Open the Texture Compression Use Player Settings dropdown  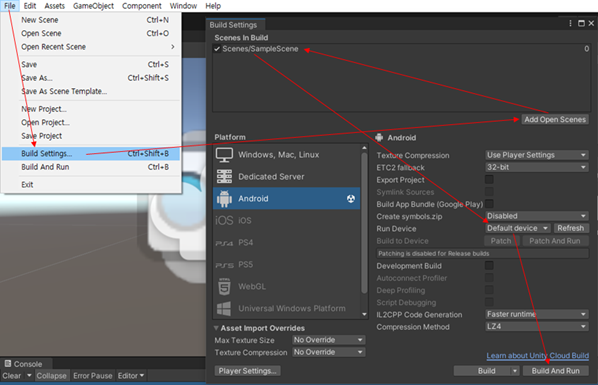(x=537, y=155)
